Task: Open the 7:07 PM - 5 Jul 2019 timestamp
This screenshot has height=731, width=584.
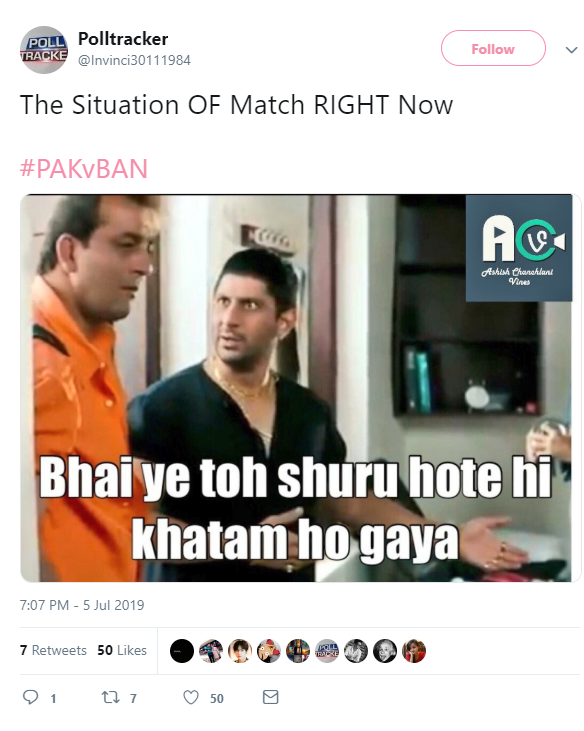Action: [82, 605]
